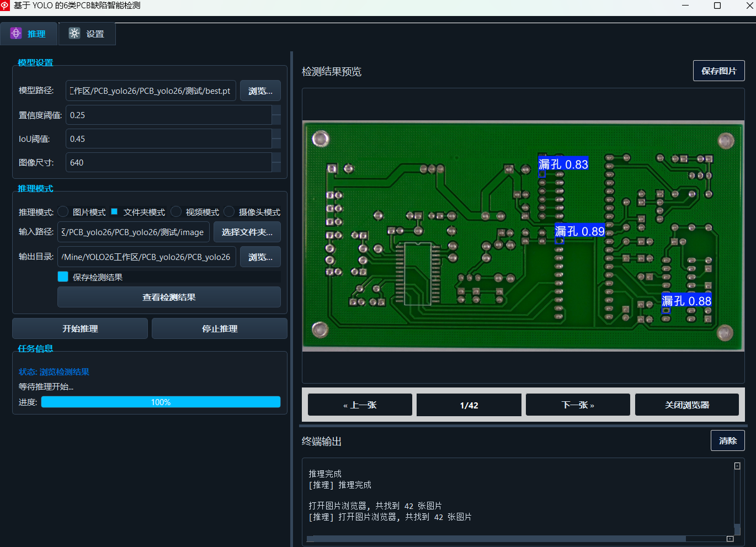This screenshot has height=547, width=756.
Task: Edit the 输入路径 field
Action: pyautogui.click(x=134, y=232)
